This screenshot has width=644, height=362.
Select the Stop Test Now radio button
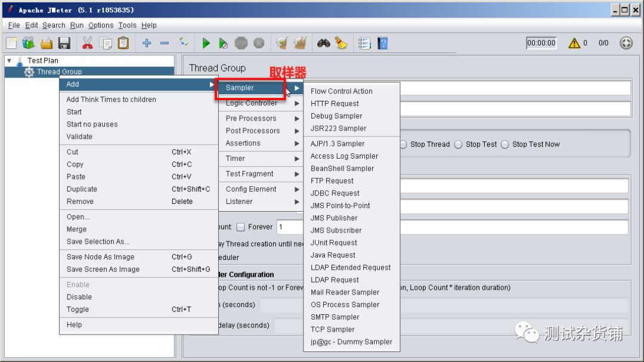(x=505, y=144)
